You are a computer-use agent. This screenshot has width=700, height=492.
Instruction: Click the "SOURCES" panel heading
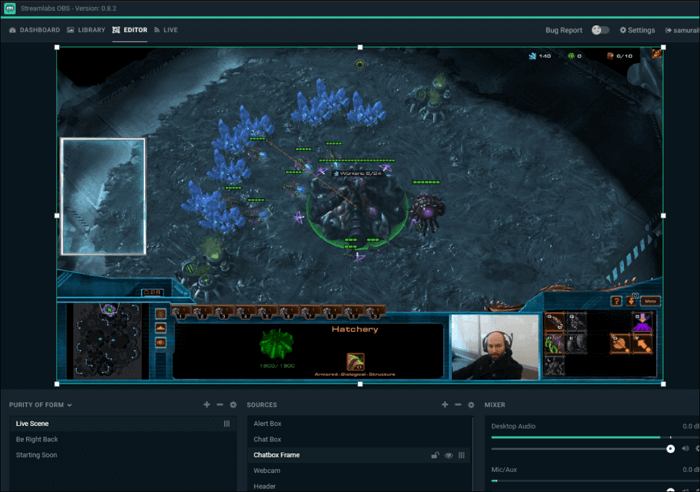262,404
